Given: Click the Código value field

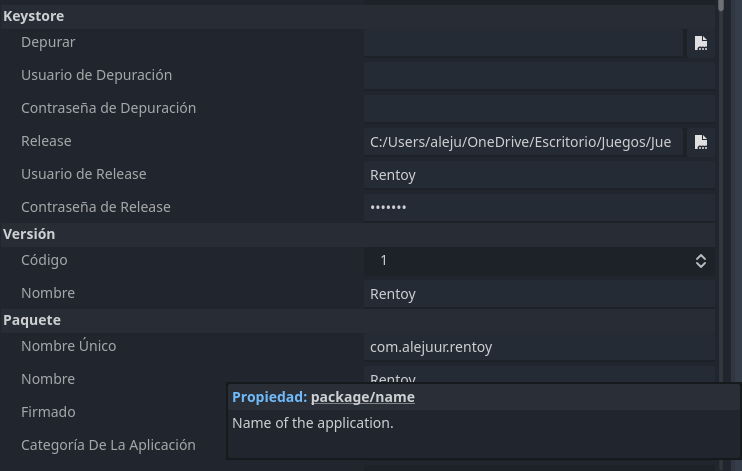Looking at the screenshot, I should tap(528, 261).
